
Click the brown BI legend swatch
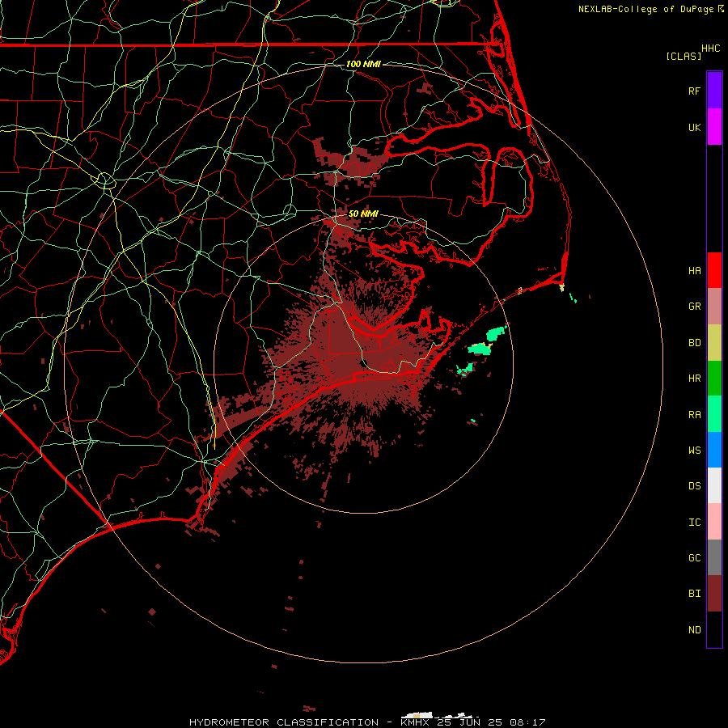point(714,594)
